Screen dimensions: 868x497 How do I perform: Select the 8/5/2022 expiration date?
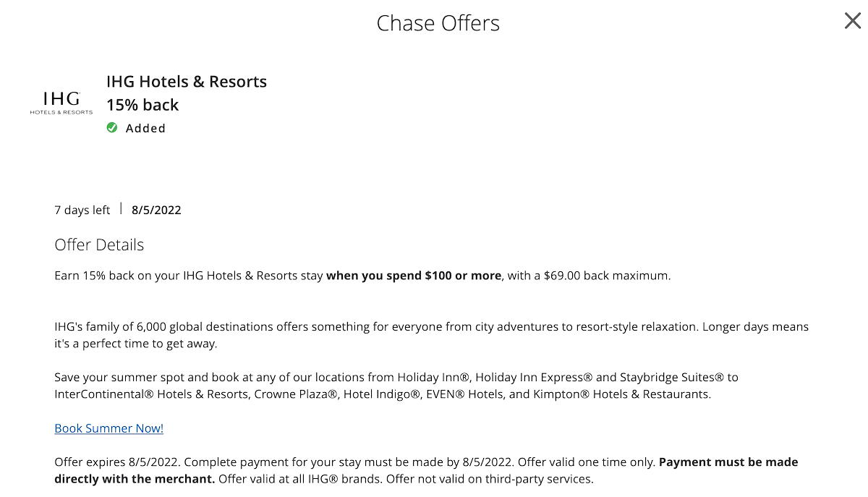pyautogui.click(x=156, y=210)
